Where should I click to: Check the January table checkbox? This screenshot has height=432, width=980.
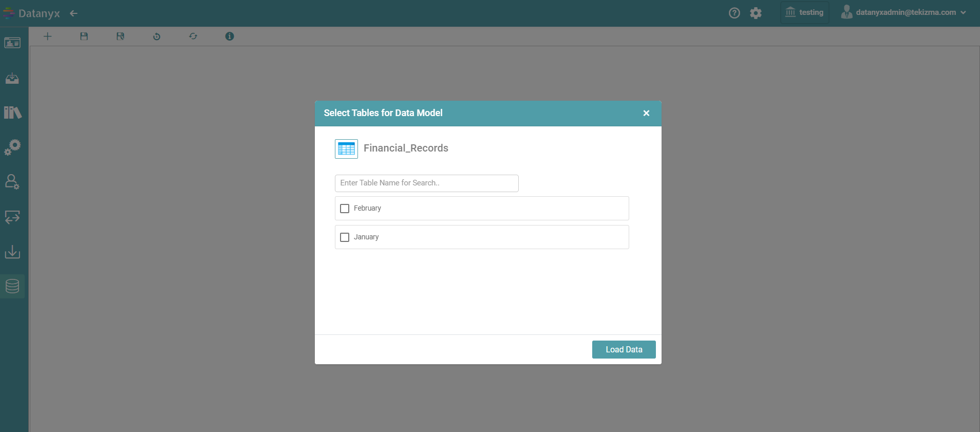click(x=345, y=237)
